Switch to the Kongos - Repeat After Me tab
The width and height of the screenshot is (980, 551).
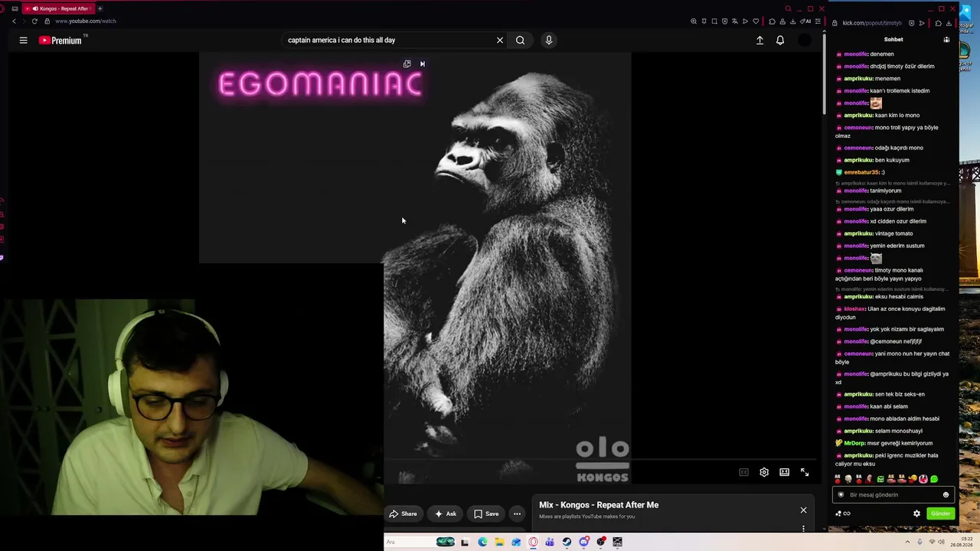pyautogui.click(x=60, y=8)
